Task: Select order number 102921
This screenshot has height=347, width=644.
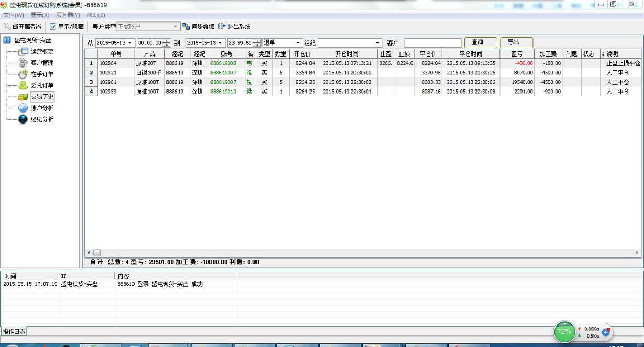Action: (x=108, y=73)
